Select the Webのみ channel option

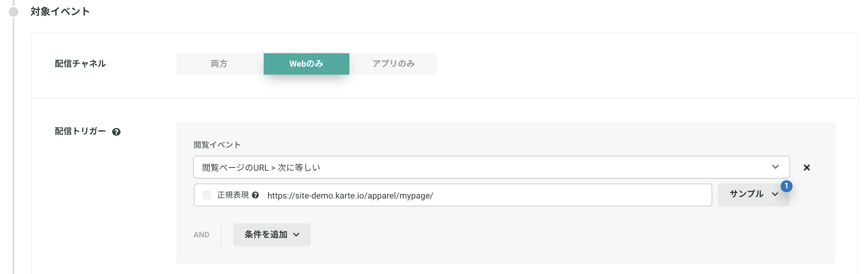(x=307, y=64)
